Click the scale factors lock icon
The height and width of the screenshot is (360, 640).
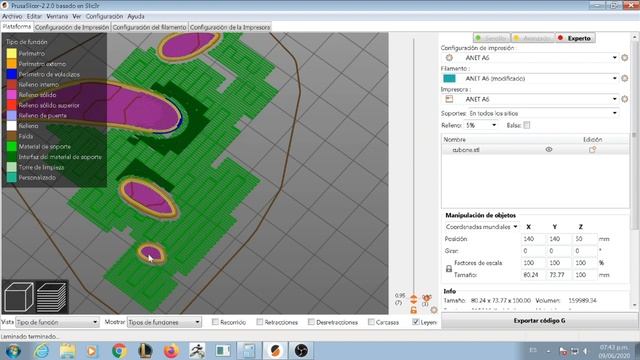pyautogui.click(x=449, y=269)
